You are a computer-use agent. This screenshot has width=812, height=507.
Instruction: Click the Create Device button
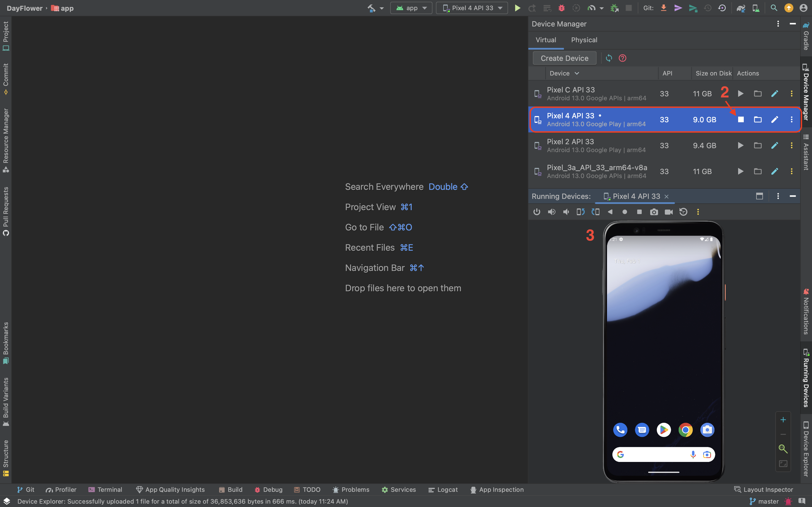[564, 58]
